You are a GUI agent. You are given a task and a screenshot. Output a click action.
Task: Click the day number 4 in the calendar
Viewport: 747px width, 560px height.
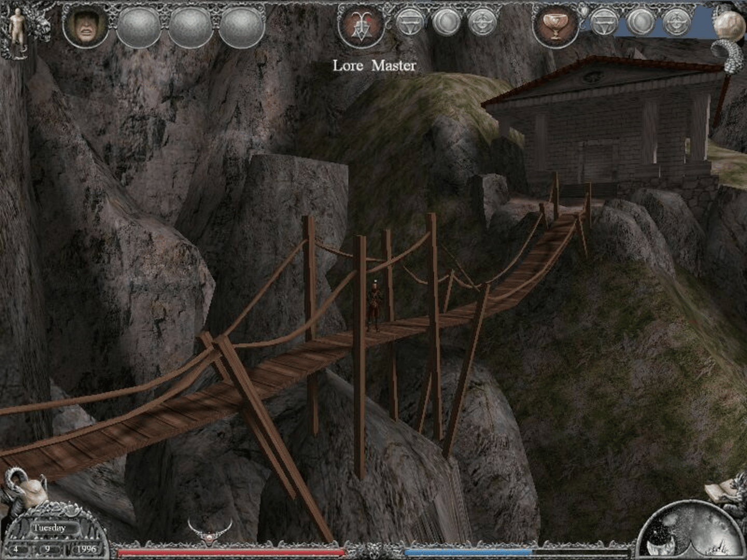pos(16,549)
